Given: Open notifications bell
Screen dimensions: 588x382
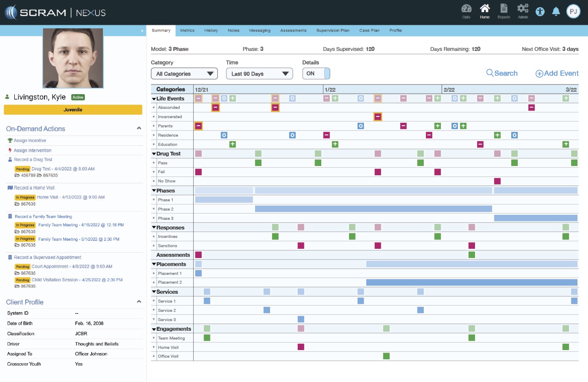Looking at the screenshot, I should coord(556,12).
